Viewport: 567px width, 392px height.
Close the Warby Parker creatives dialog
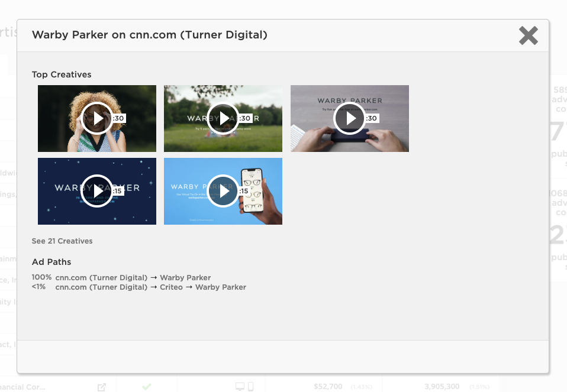(x=529, y=35)
